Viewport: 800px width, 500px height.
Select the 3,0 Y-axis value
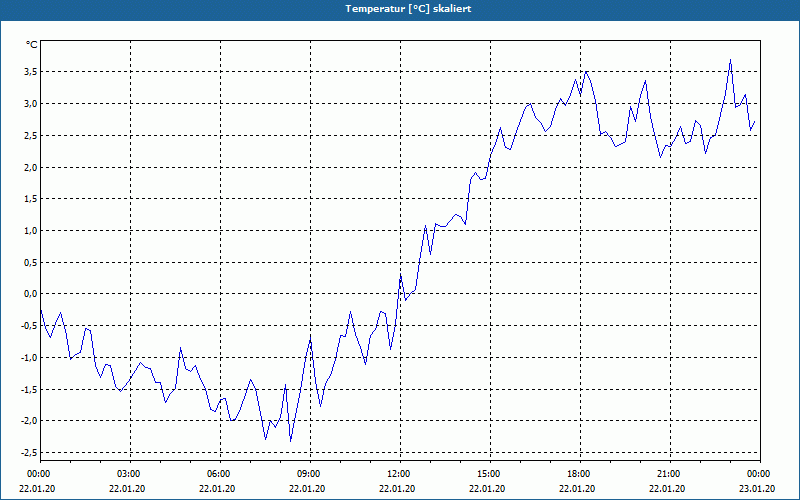coord(31,104)
